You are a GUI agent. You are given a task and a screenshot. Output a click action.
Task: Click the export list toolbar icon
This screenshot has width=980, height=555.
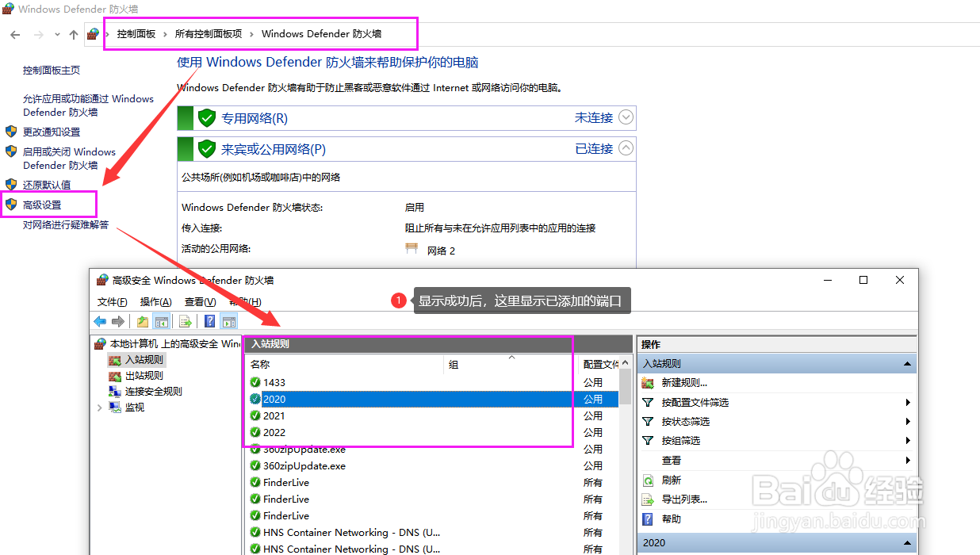tap(185, 321)
